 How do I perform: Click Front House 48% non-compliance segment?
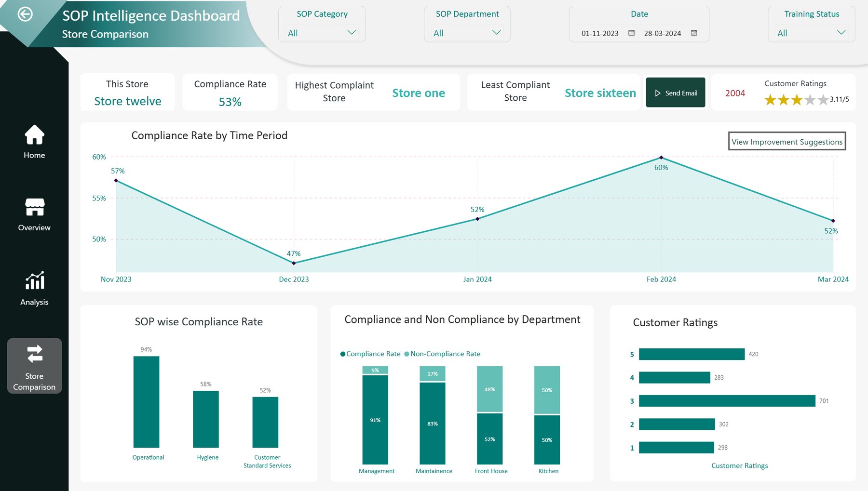click(x=489, y=389)
